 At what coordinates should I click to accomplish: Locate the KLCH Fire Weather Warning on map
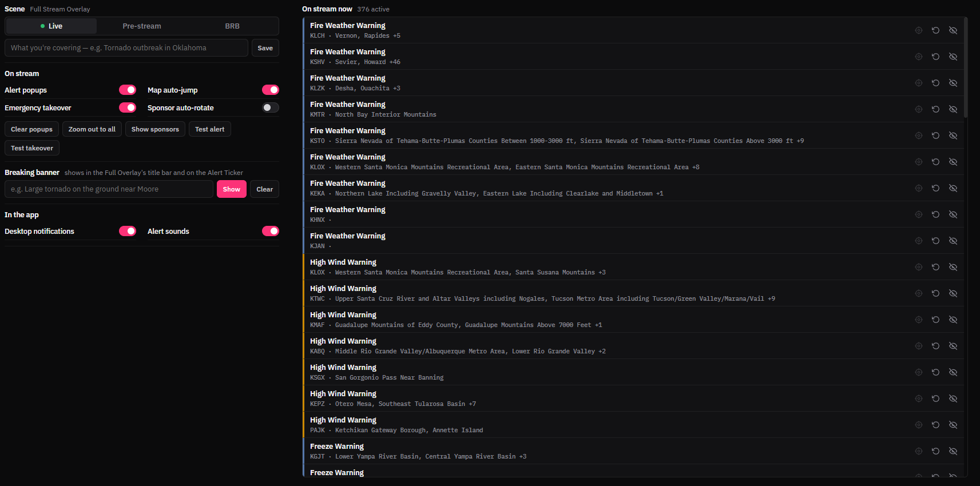[919, 30]
